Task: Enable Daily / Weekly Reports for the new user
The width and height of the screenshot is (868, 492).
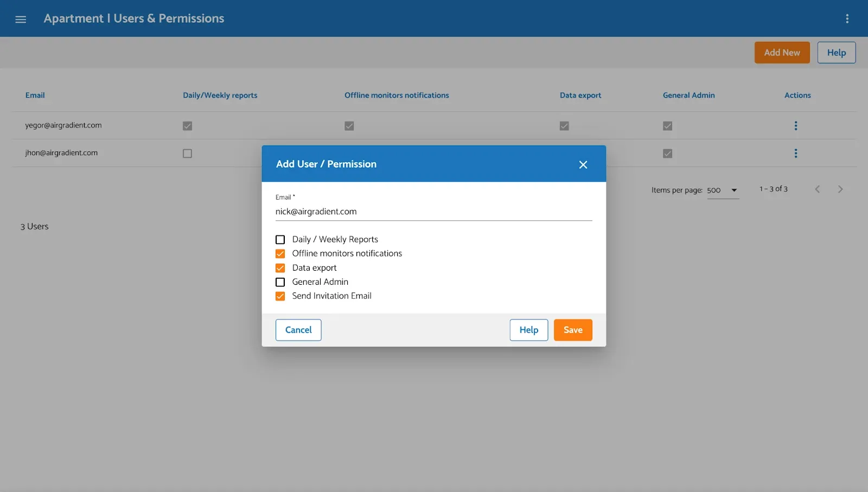Action: [x=280, y=239]
